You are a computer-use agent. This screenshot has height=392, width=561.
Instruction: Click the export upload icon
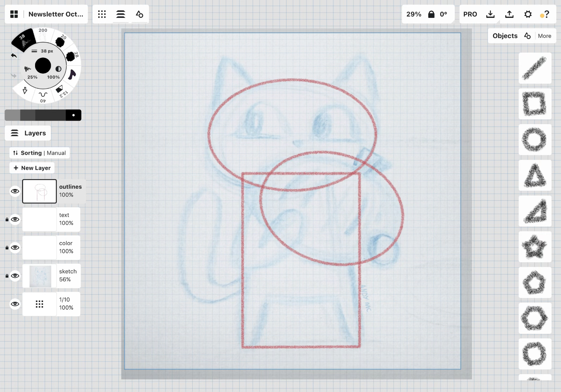[x=509, y=14]
